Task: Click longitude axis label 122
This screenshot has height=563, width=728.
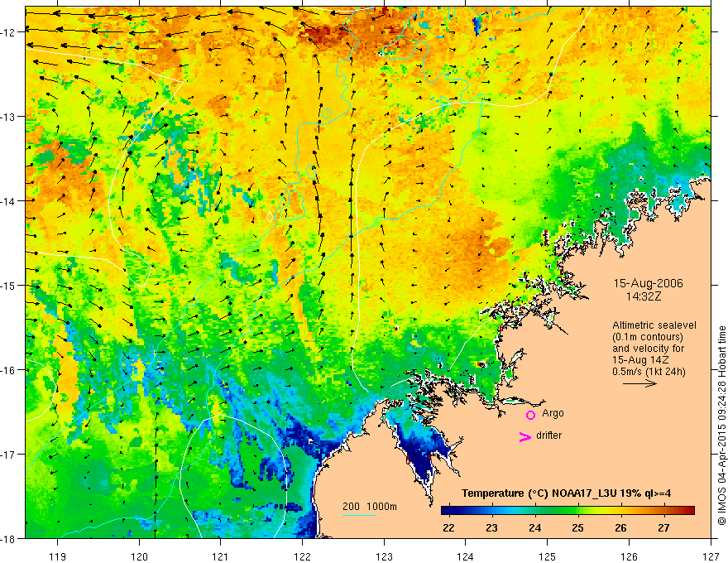Action: click(x=302, y=556)
